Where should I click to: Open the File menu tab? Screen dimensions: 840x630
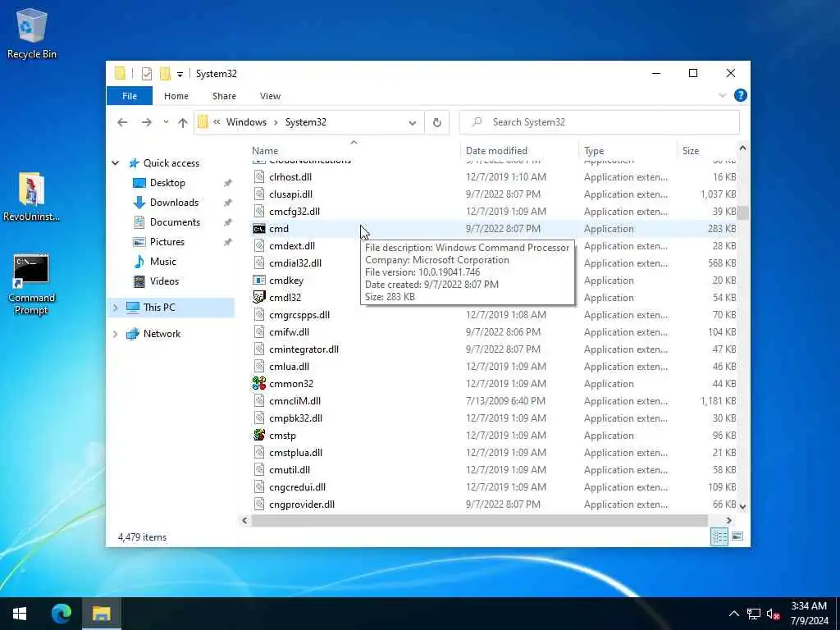pyautogui.click(x=130, y=96)
